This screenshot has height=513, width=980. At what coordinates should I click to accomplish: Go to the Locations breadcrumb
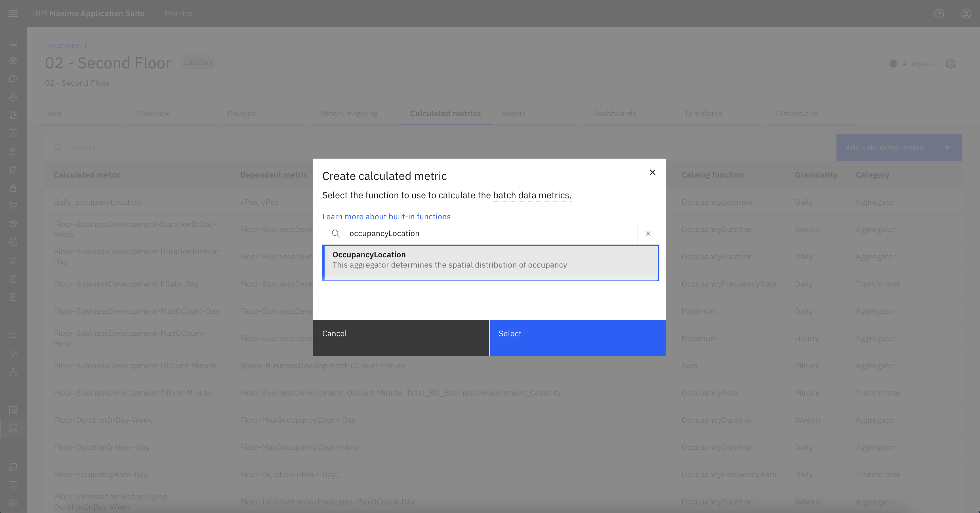(62, 45)
